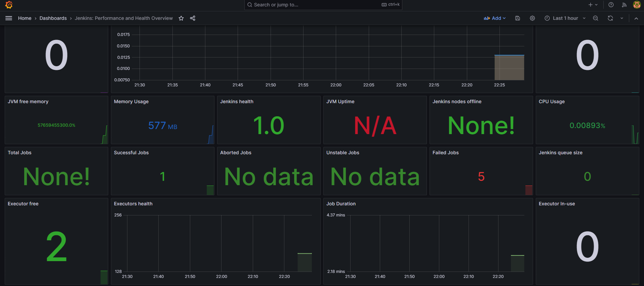Click the 4.37 mins axis label
The width and height of the screenshot is (644, 286).
pos(336,215)
